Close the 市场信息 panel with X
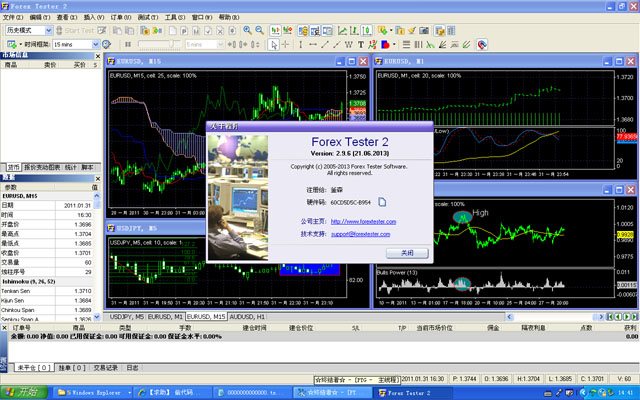640x400 pixels. click(98, 56)
